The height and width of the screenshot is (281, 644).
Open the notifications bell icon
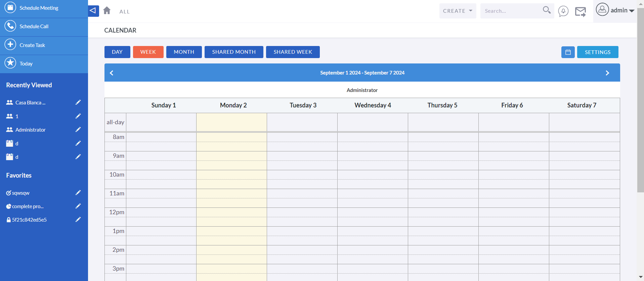tap(563, 11)
